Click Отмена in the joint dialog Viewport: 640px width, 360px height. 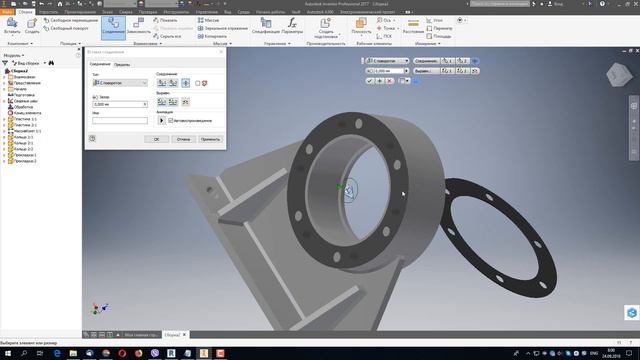pyautogui.click(x=183, y=139)
